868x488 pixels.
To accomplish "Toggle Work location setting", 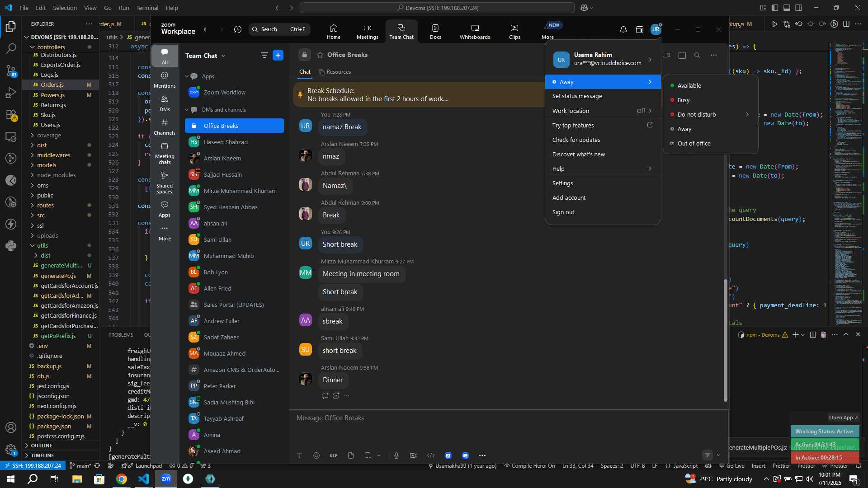I will pos(603,111).
